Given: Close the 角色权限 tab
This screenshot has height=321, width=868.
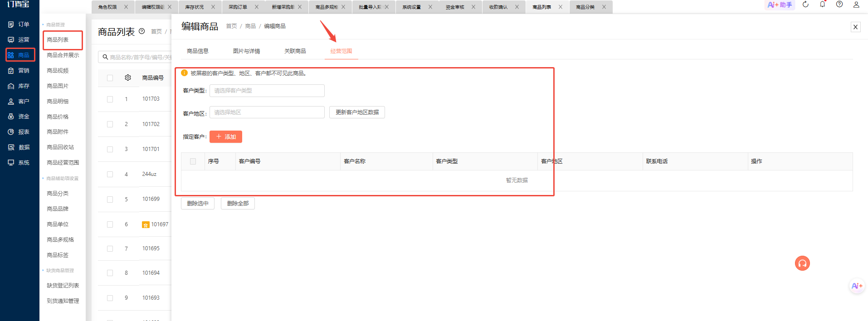Looking at the screenshot, I should (x=126, y=7).
